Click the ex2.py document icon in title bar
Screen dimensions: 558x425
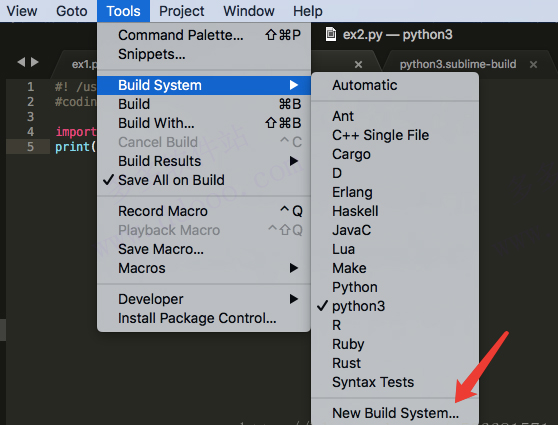pos(331,35)
